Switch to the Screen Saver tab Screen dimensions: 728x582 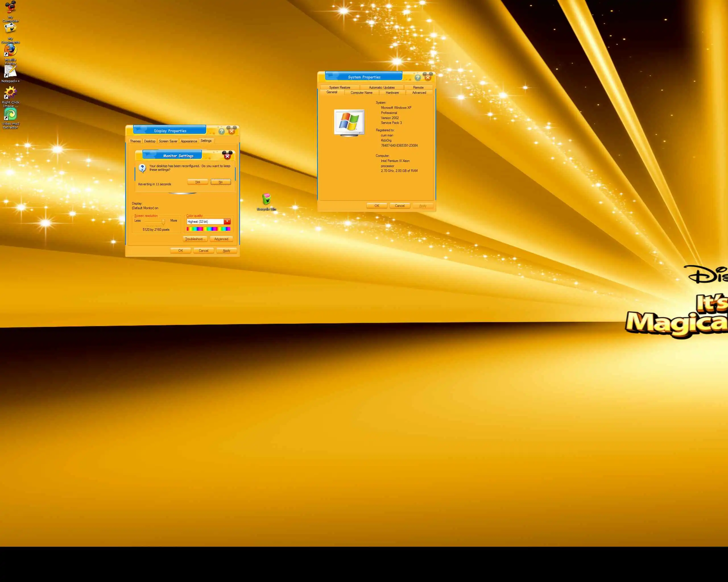click(168, 141)
